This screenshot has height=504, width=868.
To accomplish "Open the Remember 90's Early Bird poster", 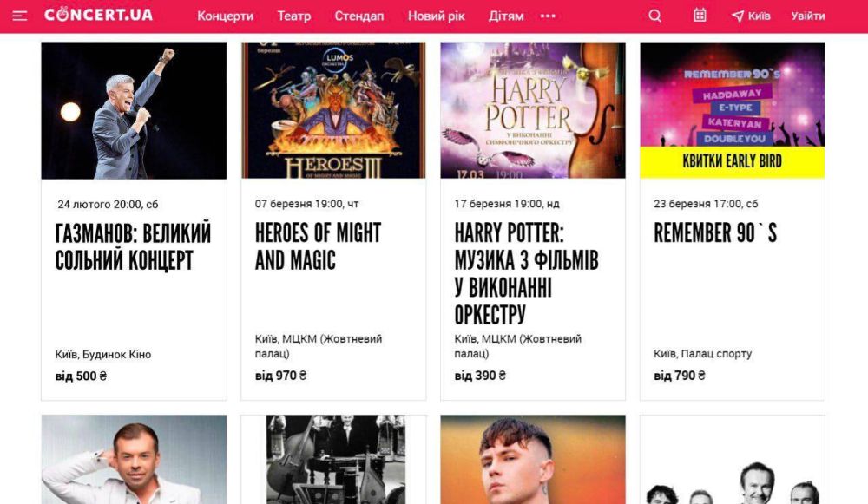I will (733, 111).
